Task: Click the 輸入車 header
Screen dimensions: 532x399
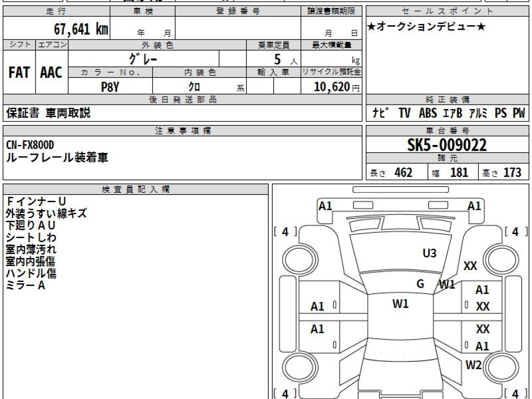Action: pyautogui.click(x=274, y=72)
